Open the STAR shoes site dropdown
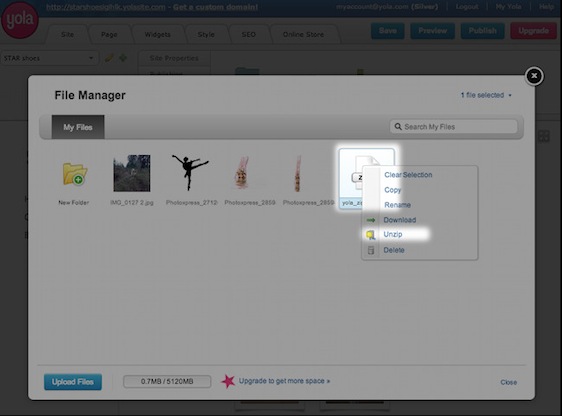Screen dimensions: 562x416 tap(49, 58)
